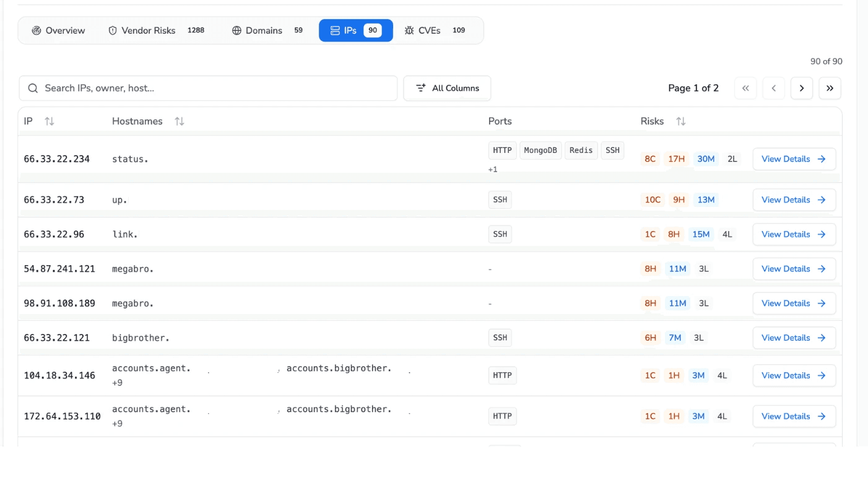
Task: Select IP 98.91.108.189 cell
Action: [59, 304]
